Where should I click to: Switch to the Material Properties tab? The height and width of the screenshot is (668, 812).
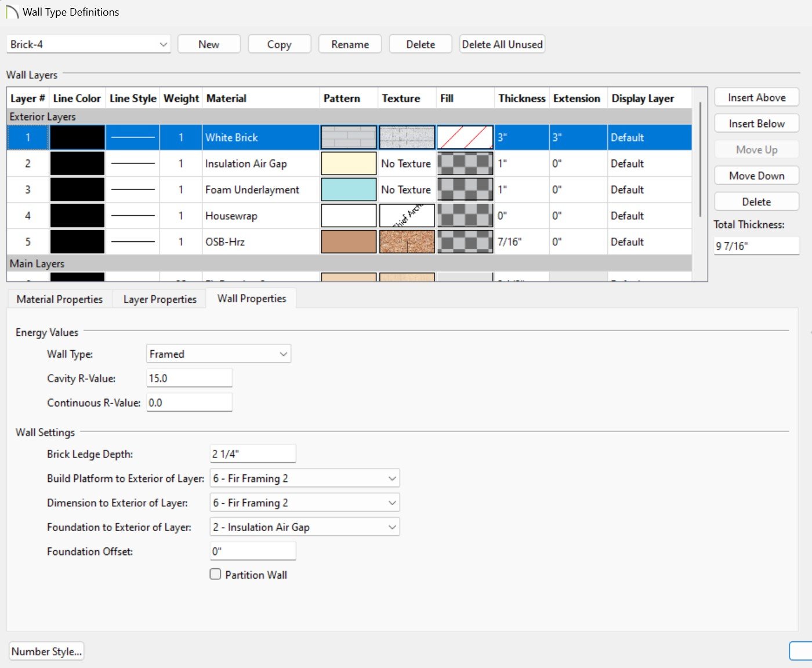coord(60,299)
